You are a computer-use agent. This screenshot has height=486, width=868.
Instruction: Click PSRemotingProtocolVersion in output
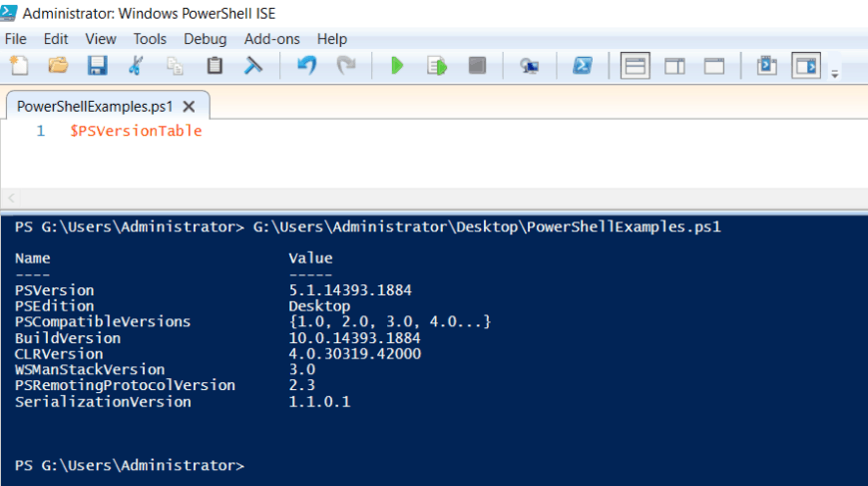(125, 385)
